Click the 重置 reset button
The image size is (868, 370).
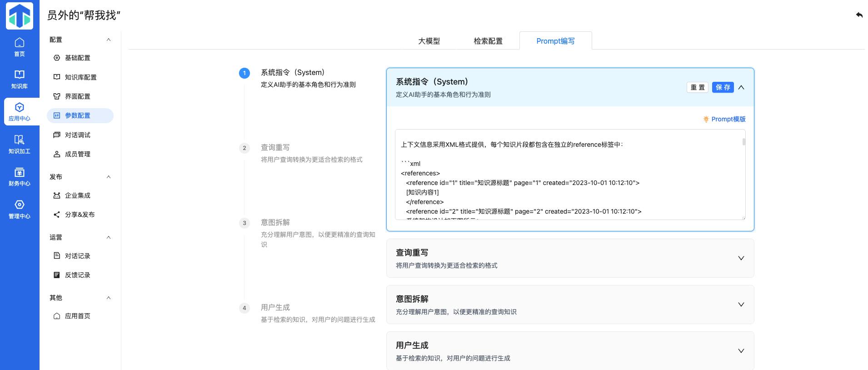(698, 87)
